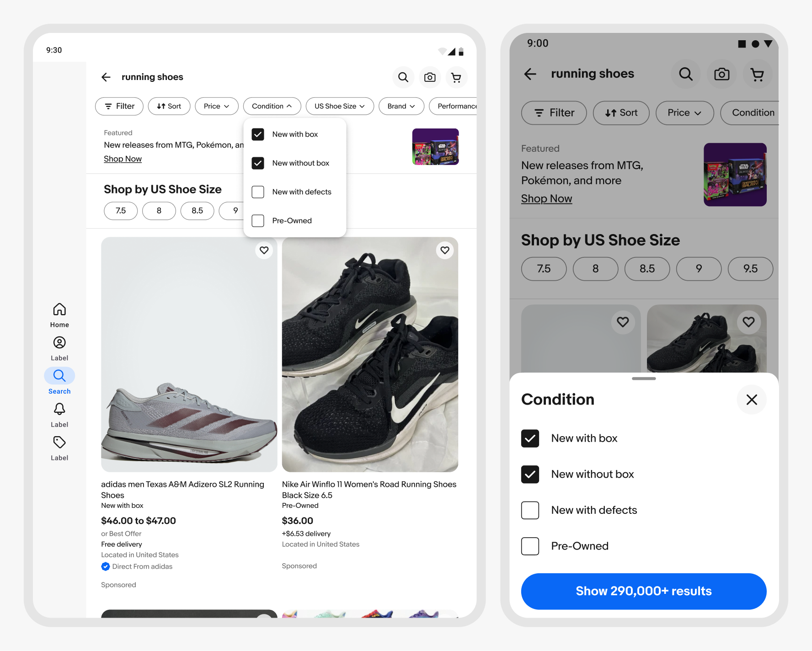Open shopping cart in tablet header
This screenshot has height=651, width=812.
pyautogui.click(x=456, y=77)
